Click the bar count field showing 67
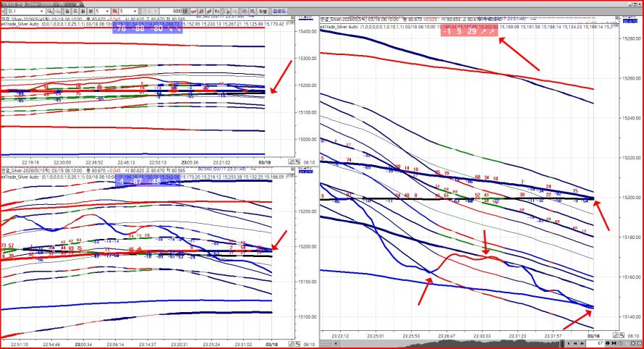 595,343
